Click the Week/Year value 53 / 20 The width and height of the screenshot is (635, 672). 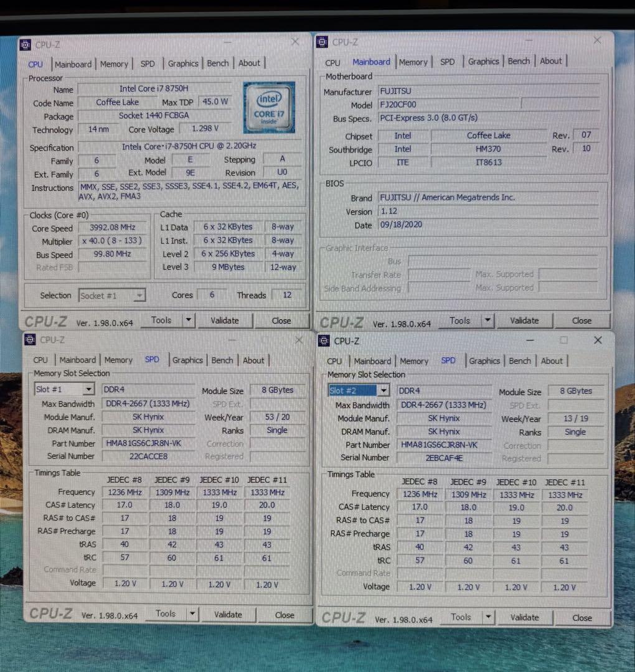point(278,417)
